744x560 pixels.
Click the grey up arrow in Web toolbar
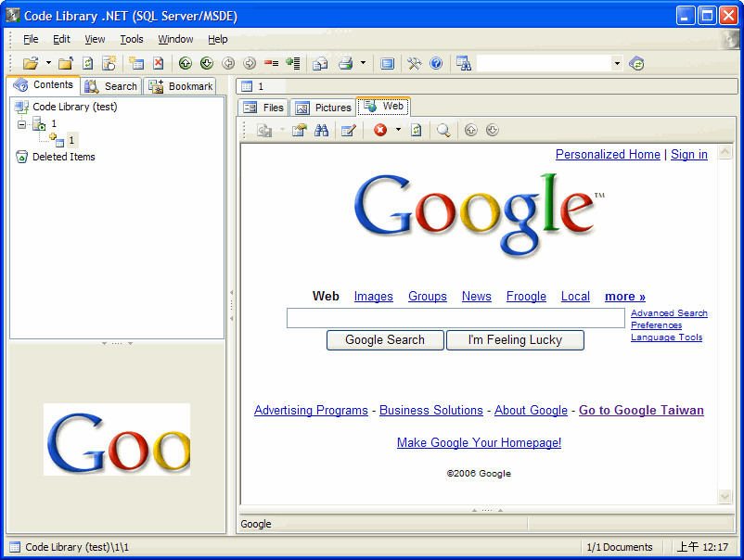coord(470,130)
